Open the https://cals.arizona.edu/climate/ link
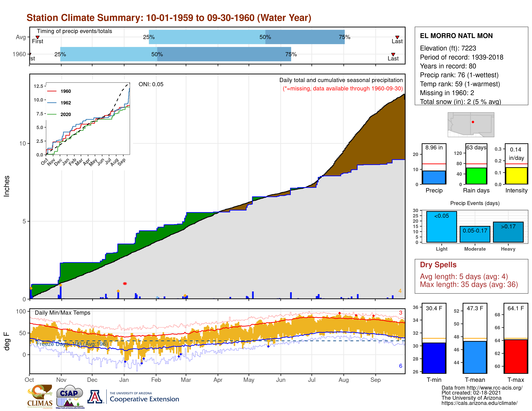This screenshot has height=411, width=532. (479, 403)
